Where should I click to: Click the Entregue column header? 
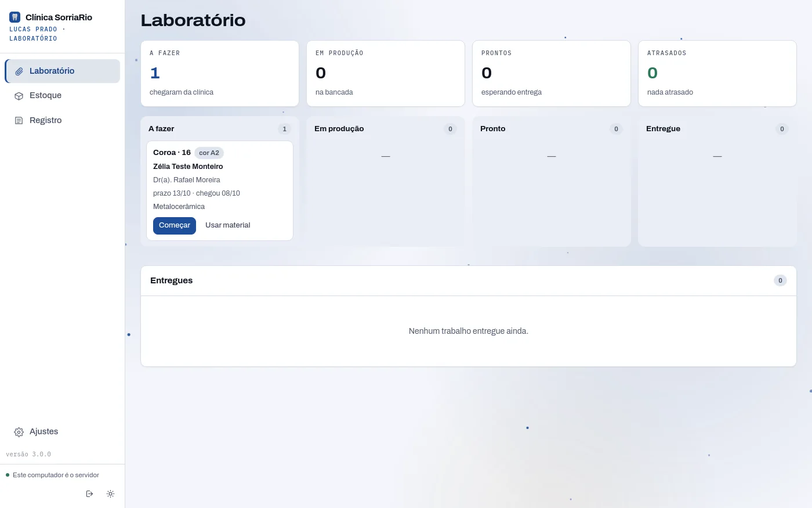pos(663,129)
